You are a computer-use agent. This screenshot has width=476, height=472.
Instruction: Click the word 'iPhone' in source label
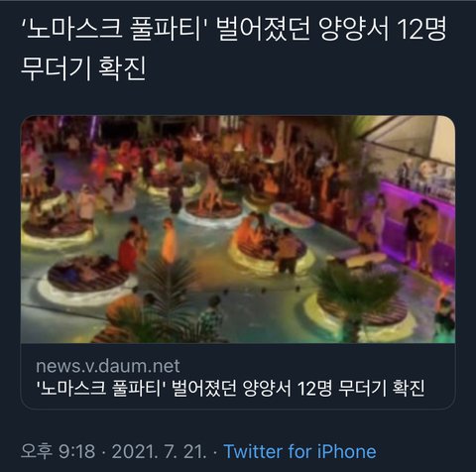tap(347, 451)
